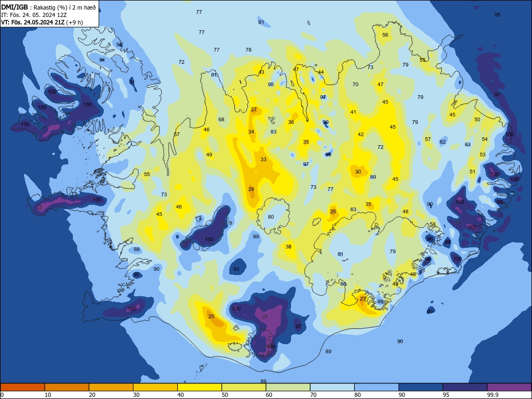
Task: Select the 95–99.9 indigo legend swatch
Action: [x=465, y=387]
